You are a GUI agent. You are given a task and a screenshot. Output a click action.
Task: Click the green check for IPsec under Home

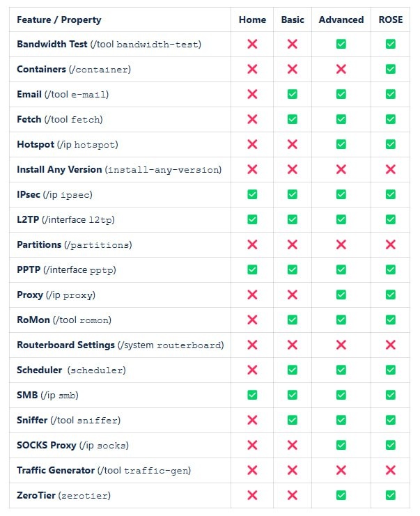click(x=252, y=194)
